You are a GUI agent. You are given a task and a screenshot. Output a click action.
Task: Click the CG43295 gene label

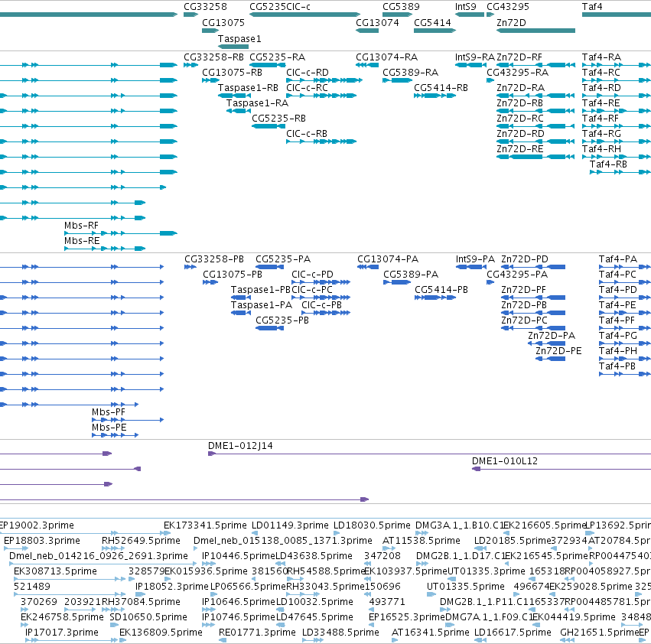508,7
